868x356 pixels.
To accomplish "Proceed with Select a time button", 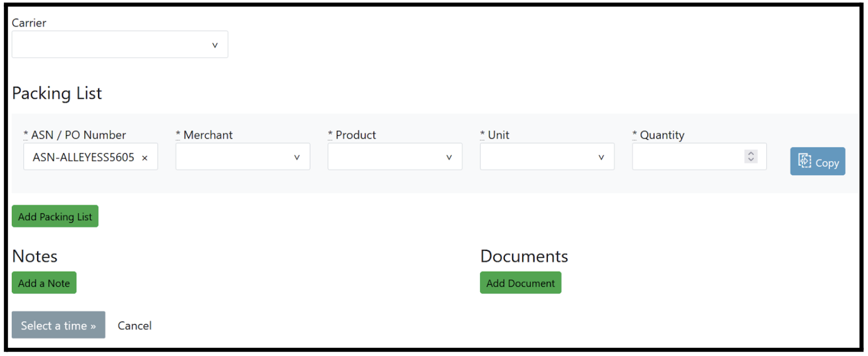I will 58,325.
